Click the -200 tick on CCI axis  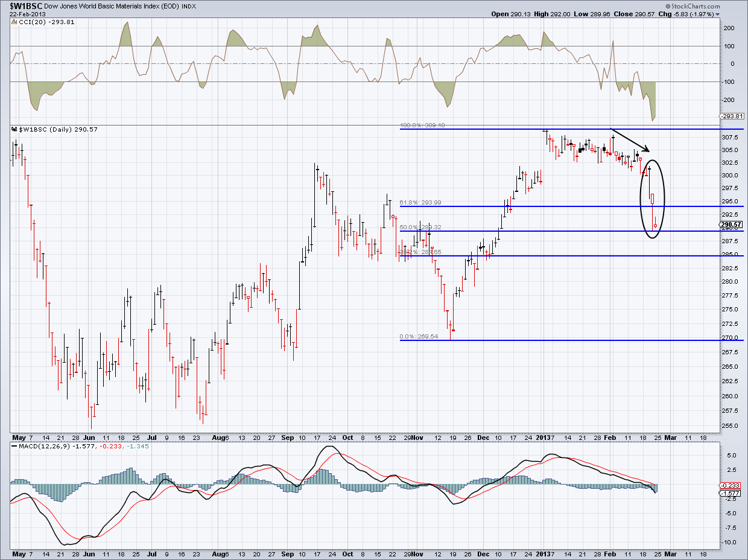pyautogui.click(x=728, y=100)
